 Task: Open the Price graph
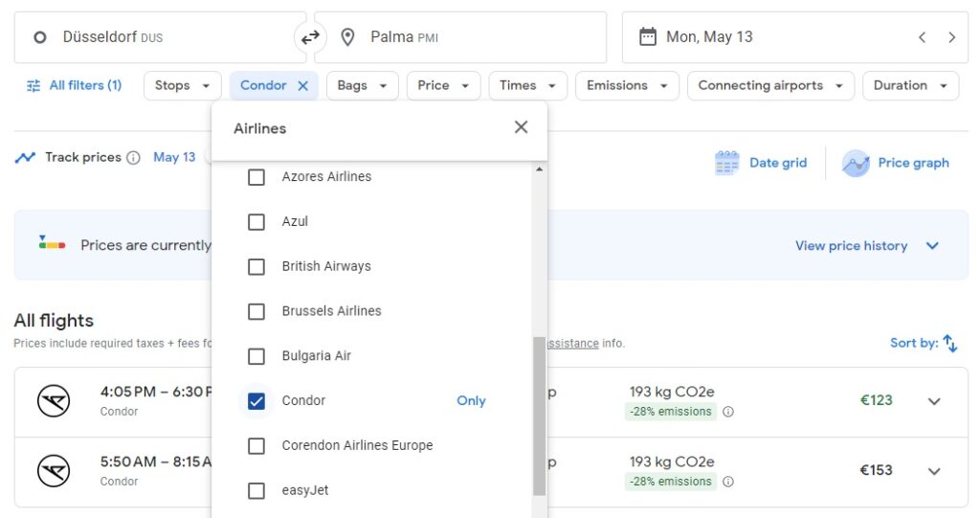(x=896, y=163)
